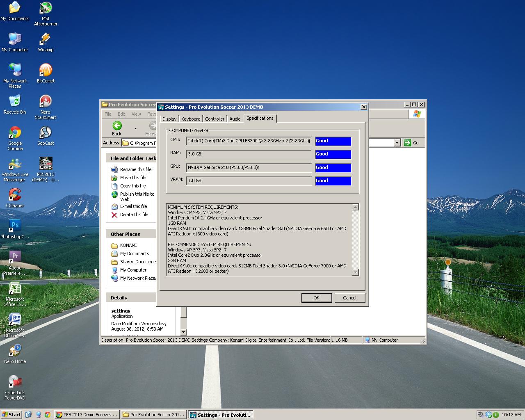Image resolution: width=525 pixels, height=420 pixels.
Task: Click the blue Good rating for VRAM
Action: (x=333, y=181)
